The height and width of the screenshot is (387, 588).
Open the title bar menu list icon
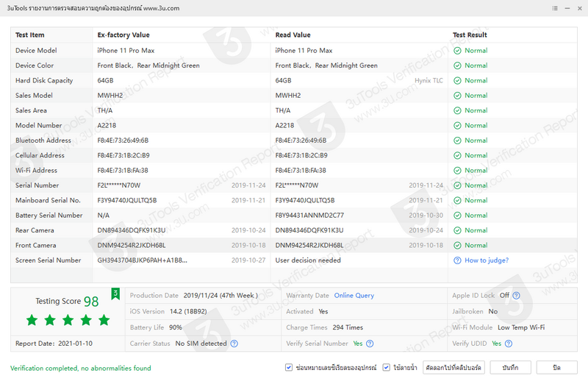[x=555, y=8]
